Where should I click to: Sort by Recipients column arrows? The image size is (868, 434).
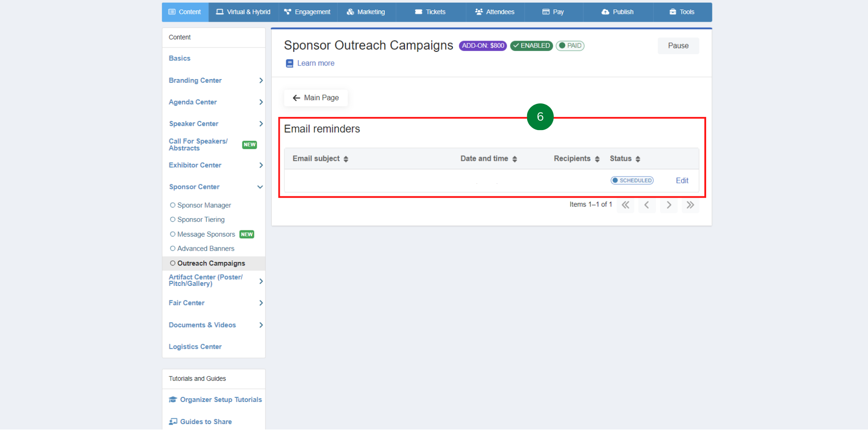pyautogui.click(x=597, y=159)
